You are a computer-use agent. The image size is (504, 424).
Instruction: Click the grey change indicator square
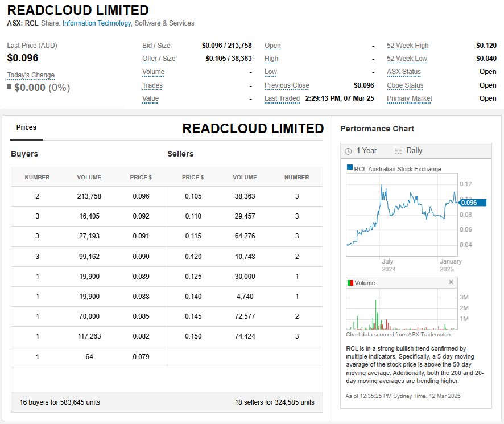click(9, 87)
